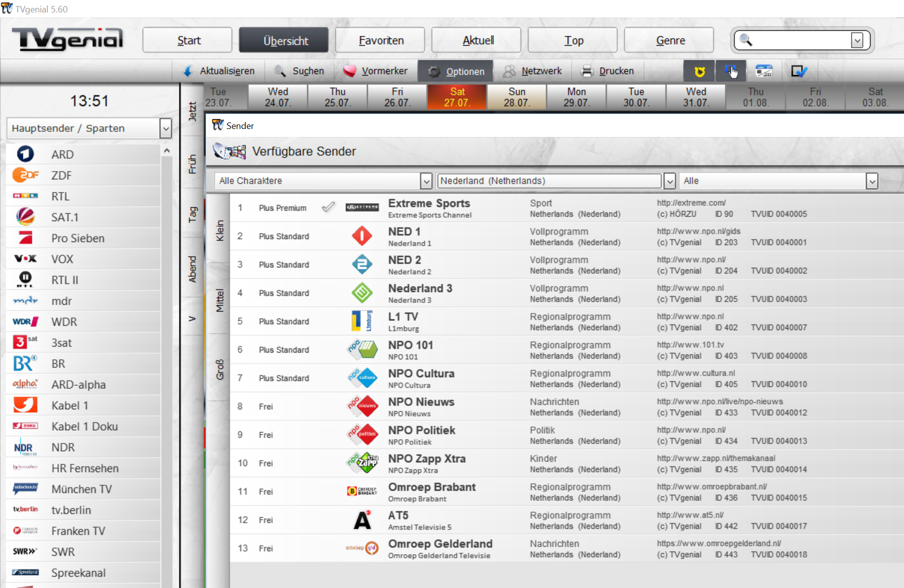Select the VOX channel logo
904x588 pixels.
(x=25, y=258)
